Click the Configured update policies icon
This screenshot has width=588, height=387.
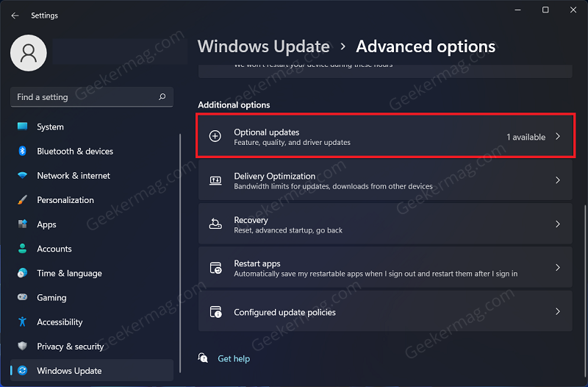click(x=215, y=312)
